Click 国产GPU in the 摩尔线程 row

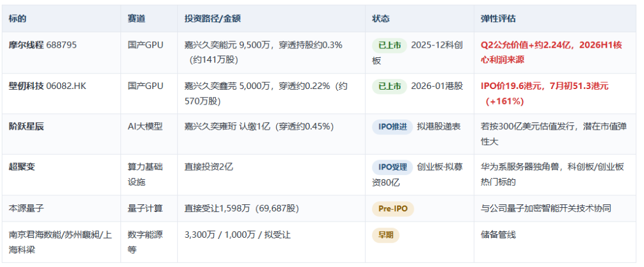pyautogui.click(x=145, y=45)
